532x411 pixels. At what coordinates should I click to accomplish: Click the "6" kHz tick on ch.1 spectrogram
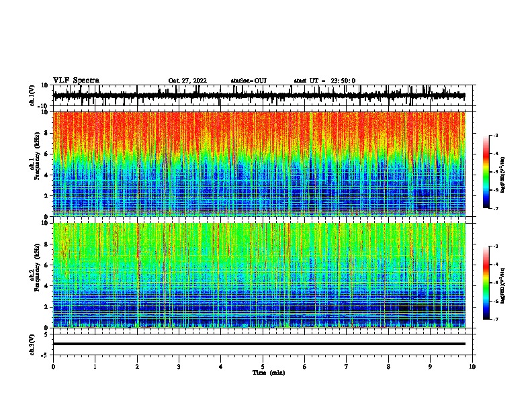pyautogui.click(x=46, y=154)
